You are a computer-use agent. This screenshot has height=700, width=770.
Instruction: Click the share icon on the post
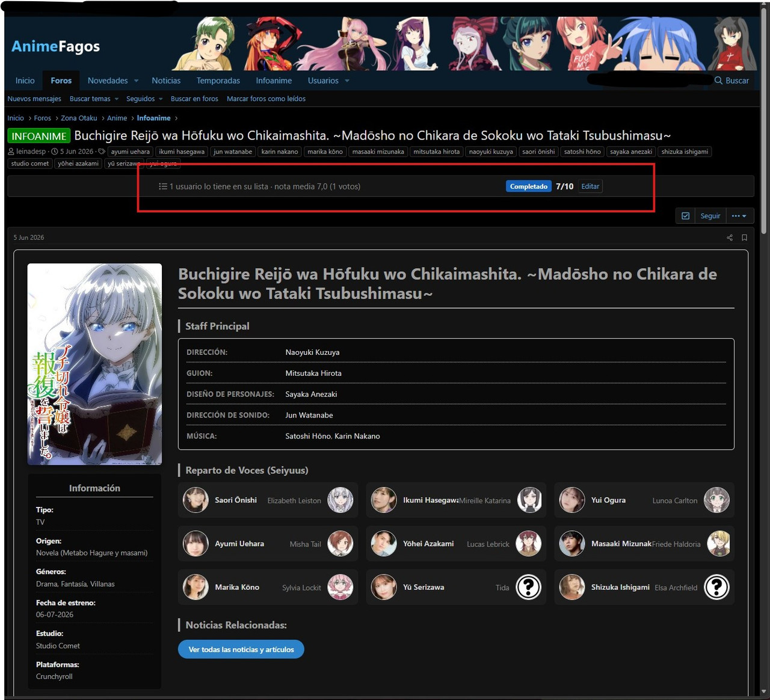(730, 238)
